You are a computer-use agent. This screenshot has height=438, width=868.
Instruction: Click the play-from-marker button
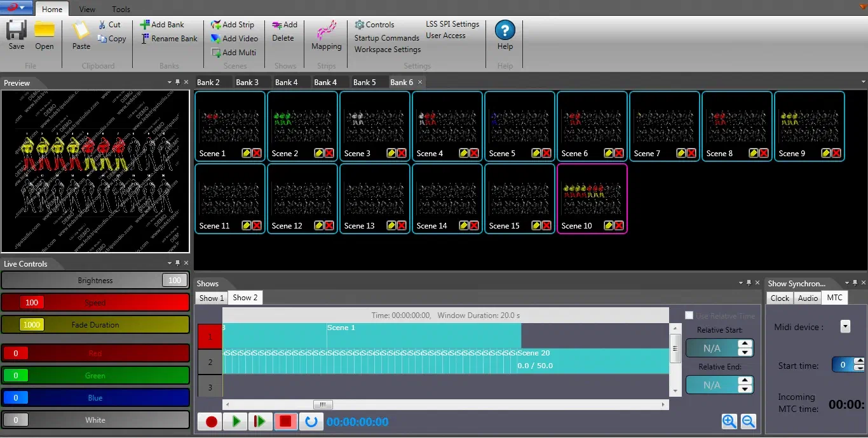click(x=261, y=421)
